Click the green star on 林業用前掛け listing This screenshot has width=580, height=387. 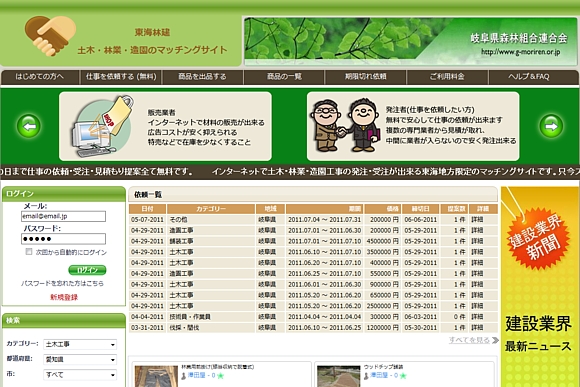click(x=221, y=376)
